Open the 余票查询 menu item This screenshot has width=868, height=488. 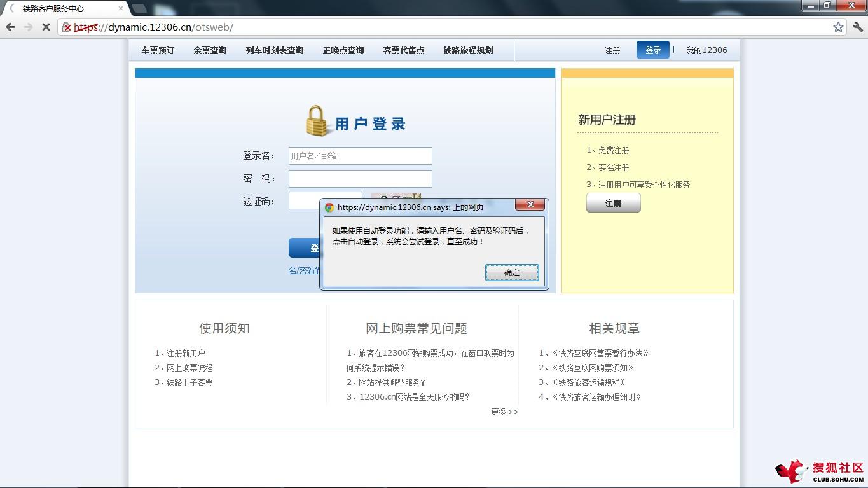pyautogui.click(x=210, y=50)
